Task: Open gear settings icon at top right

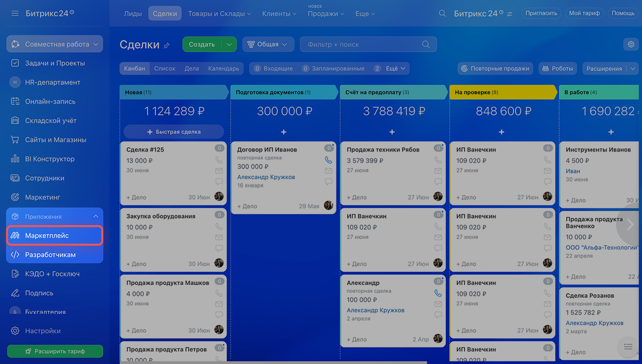Action: 631,44
